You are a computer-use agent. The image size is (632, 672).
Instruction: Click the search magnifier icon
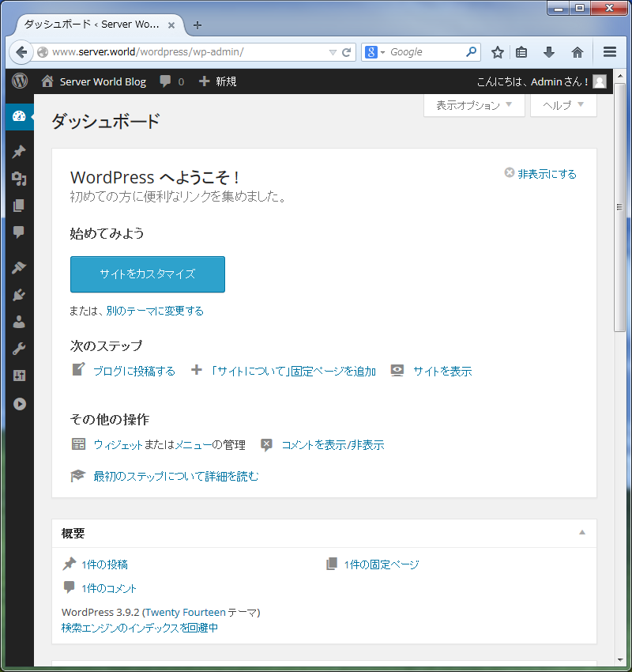pos(471,52)
